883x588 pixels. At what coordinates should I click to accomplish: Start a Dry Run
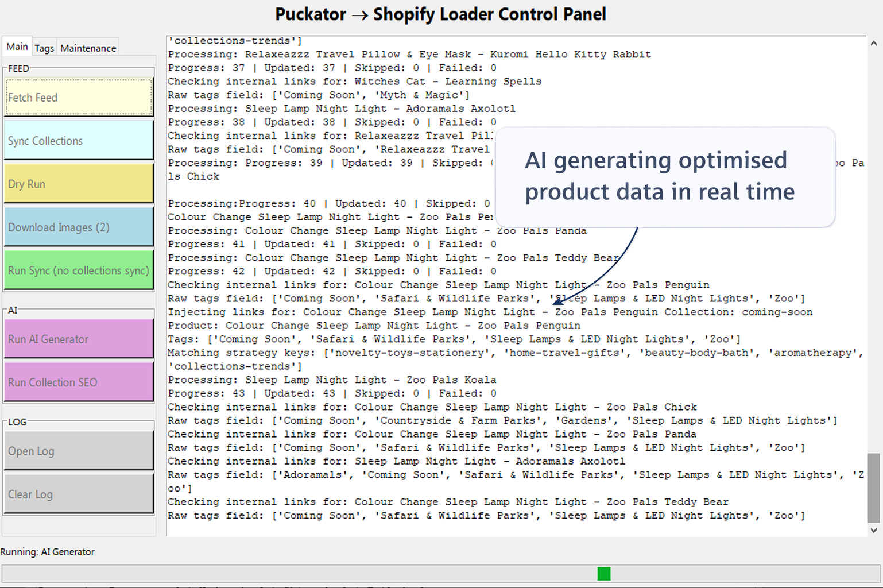coord(79,184)
